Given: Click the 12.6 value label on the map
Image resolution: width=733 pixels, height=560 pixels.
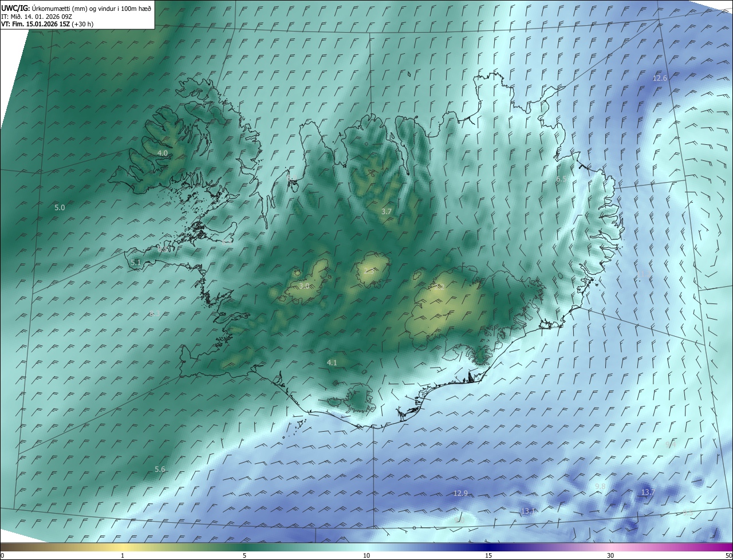Looking at the screenshot, I should click(x=660, y=78).
